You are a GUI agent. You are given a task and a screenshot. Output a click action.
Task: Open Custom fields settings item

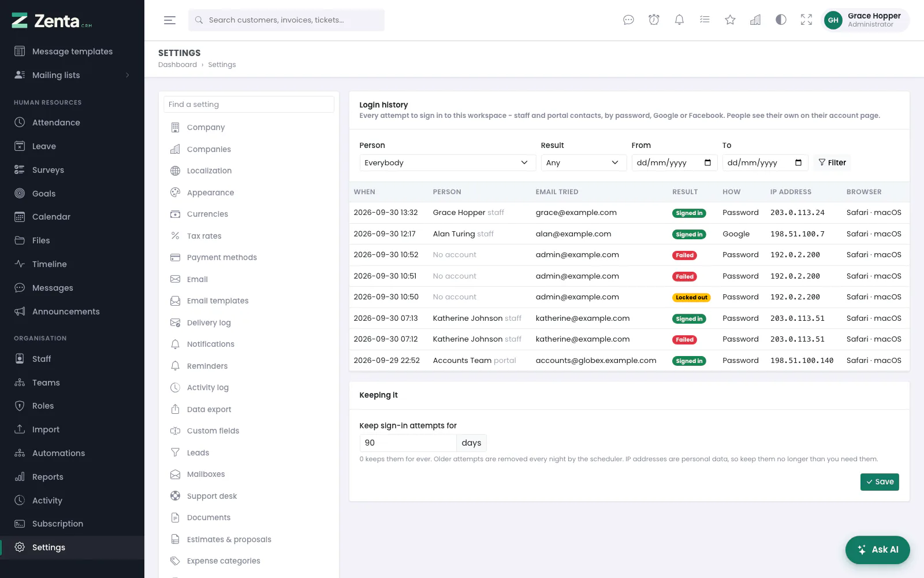pyautogui.click(x=249, y=431)
